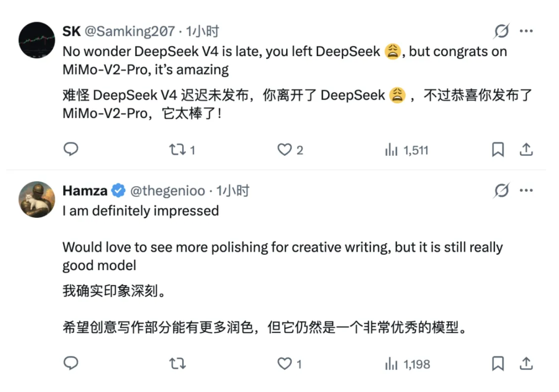Image resolution: width=559 pixels, height=392 pixels.
Task: Open the more options menu on Hamza's tweet
Action: [x=527, y=190]
